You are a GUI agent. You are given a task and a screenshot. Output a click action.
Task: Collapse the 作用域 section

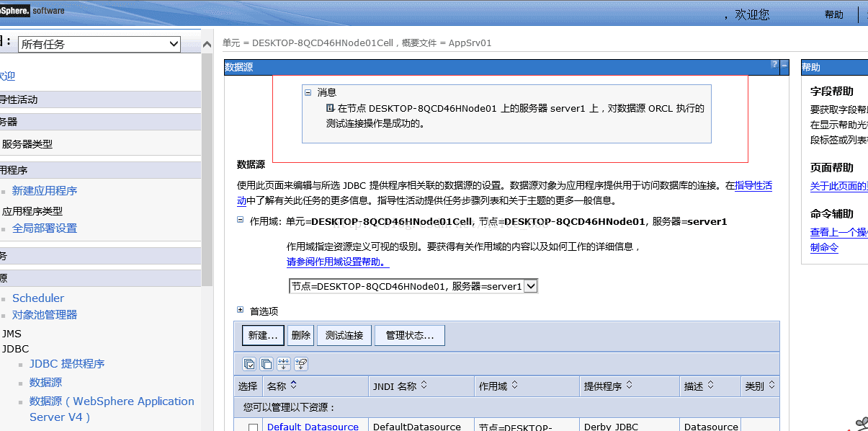click(x=241, y=221)
